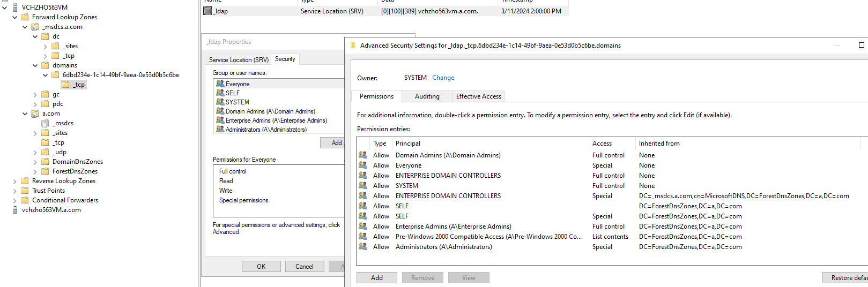Click the Trust Points folder icon
Viewport: 868px width, 287px height.
pos(25,191)
